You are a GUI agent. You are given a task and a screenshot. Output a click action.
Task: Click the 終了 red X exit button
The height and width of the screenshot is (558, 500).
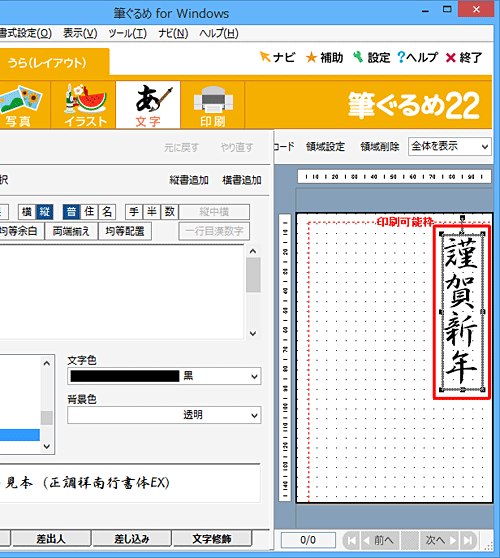tap(464, 57)
